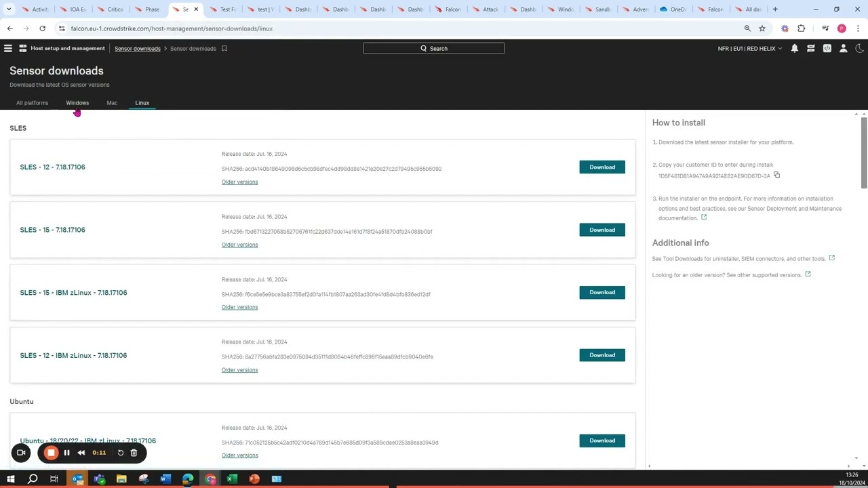
Task: Reload the browser page
Action: click(x=42, y=28)
